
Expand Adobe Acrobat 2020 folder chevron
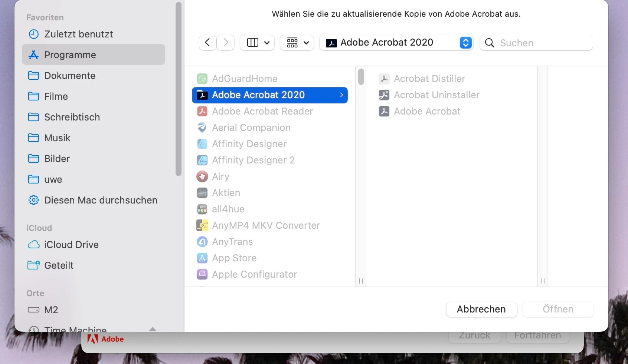pos(341,95)
